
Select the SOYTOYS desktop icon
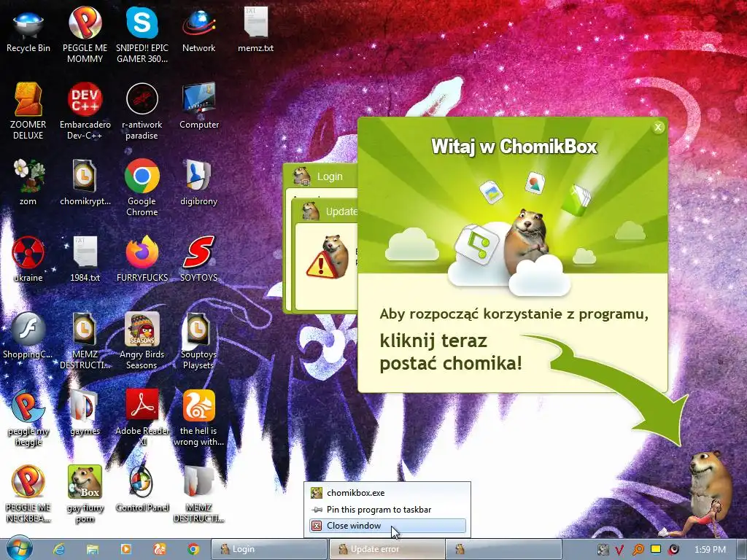tap(198, 260)
